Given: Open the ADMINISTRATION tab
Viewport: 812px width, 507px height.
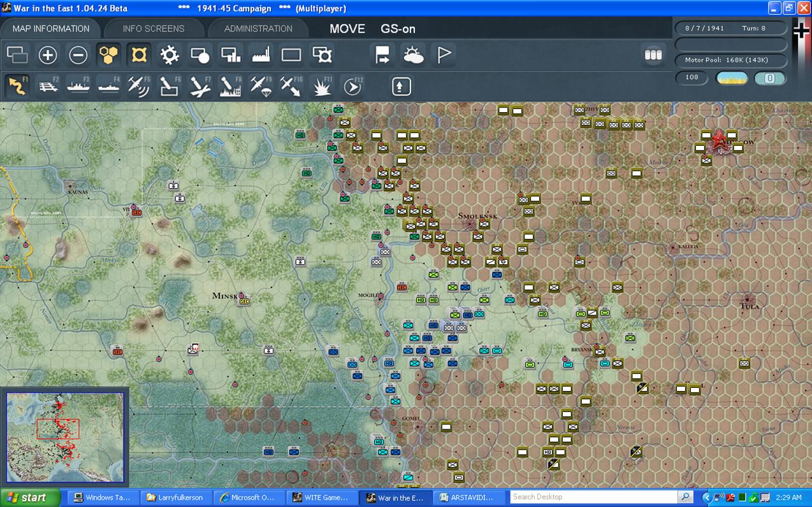Looking at the screenshot, I should pos(258,29).
